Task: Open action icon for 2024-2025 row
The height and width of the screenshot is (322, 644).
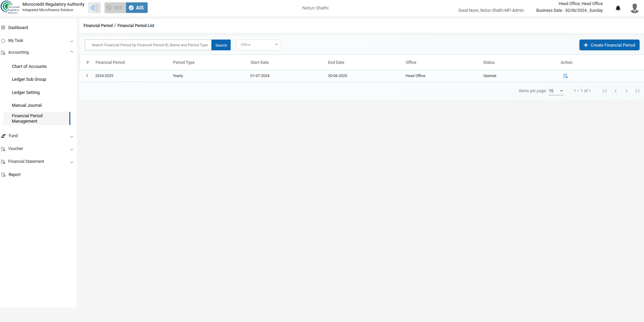Action: coord(565,76)
